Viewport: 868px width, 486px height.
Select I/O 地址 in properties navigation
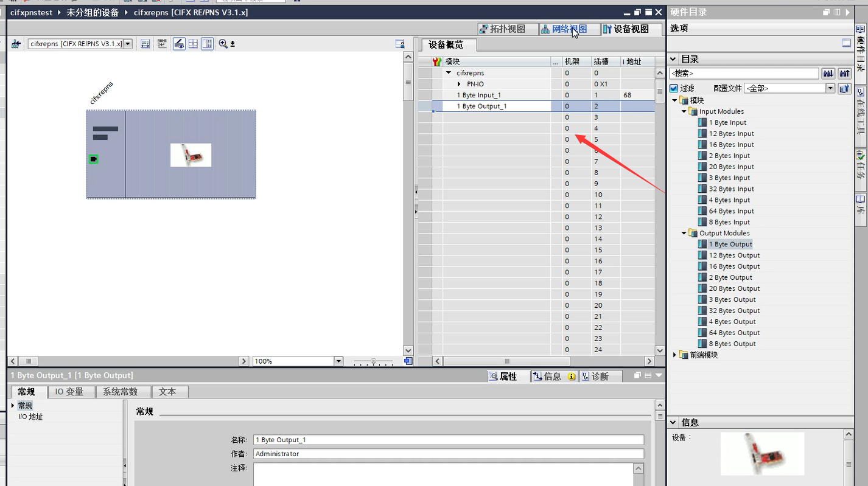[30, 417]
